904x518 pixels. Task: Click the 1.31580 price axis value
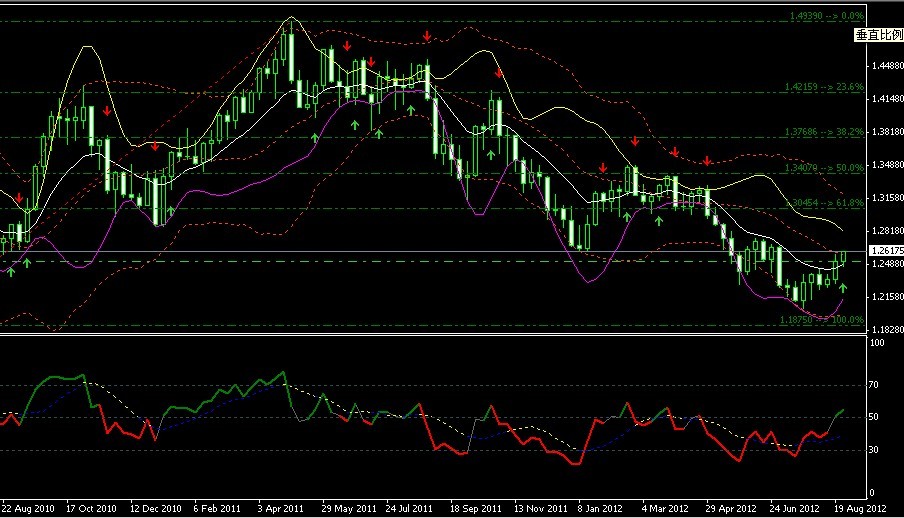coord(888,198)
